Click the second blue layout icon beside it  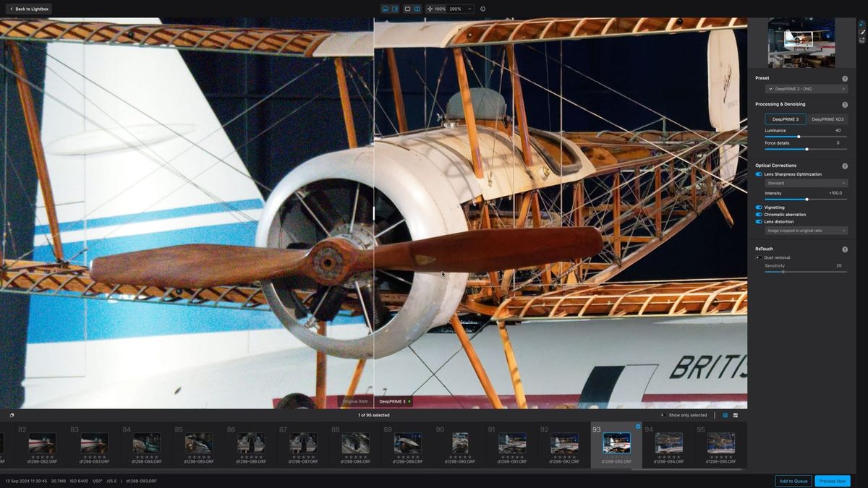[395, 9]
